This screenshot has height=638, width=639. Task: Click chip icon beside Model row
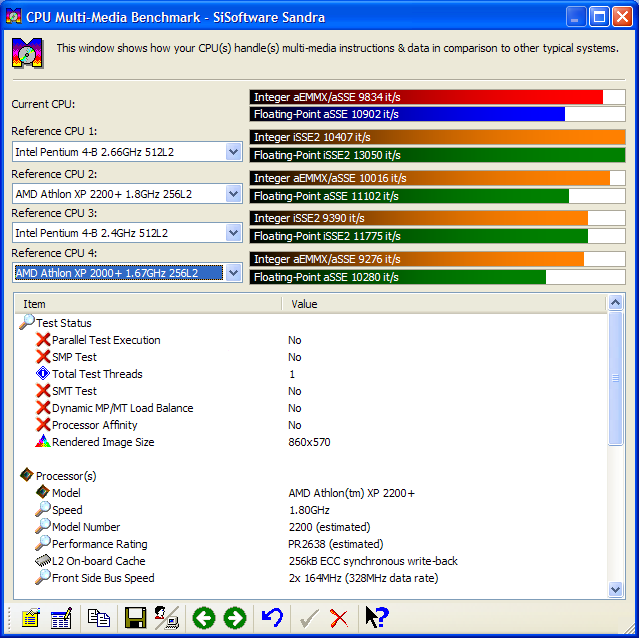click(x=42, y=492)
